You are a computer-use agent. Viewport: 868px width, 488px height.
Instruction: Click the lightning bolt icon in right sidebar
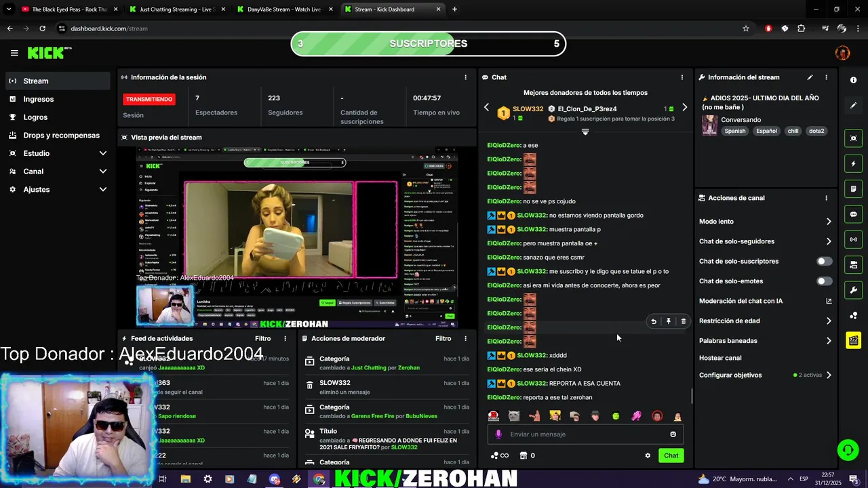point(853,163)
